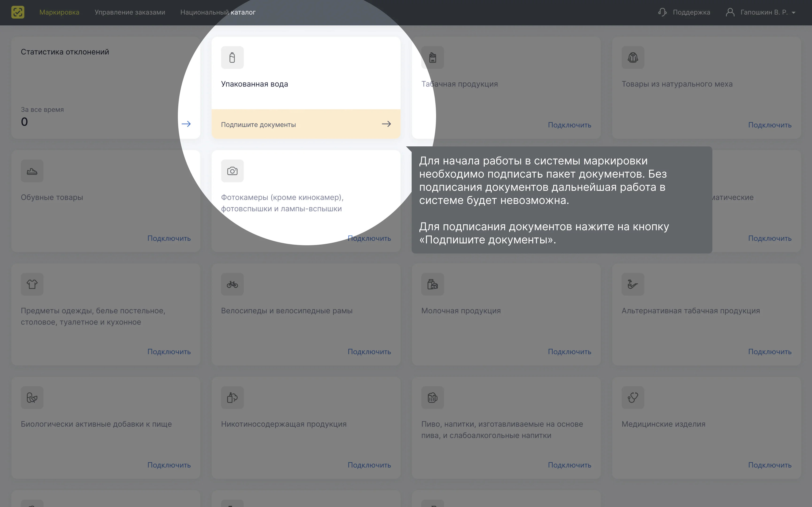Click arrow icon in Подпишите документы bar

pyautogui.click(x=386, y=124)
